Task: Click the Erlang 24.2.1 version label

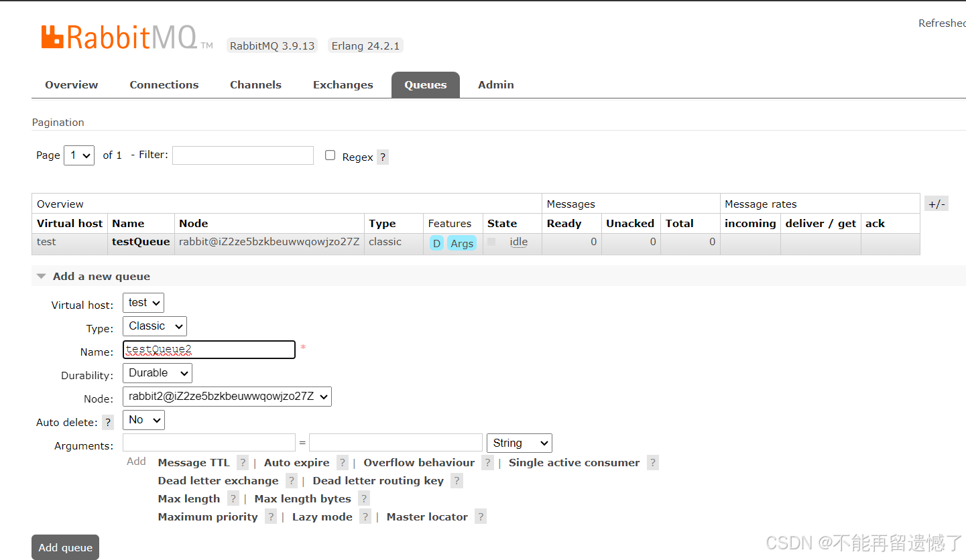Action: click(365, 46)
